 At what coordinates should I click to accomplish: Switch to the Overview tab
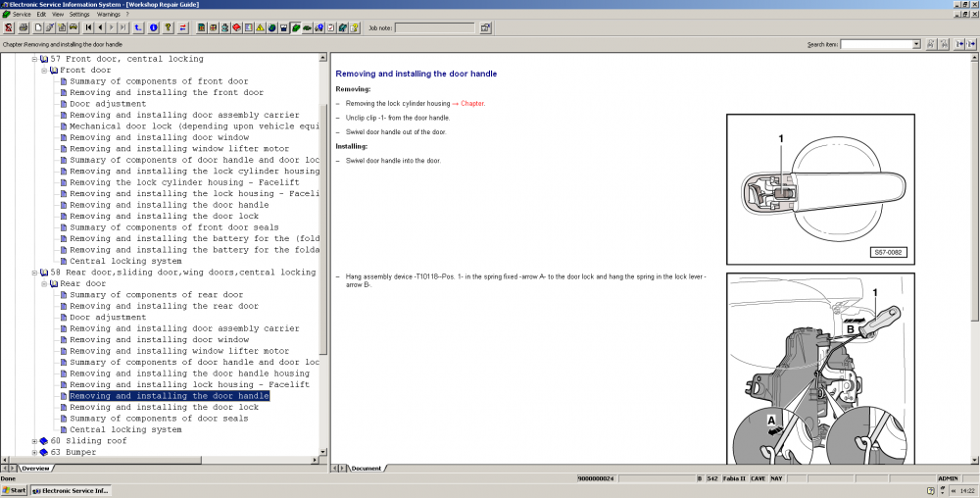coord(35,468)
